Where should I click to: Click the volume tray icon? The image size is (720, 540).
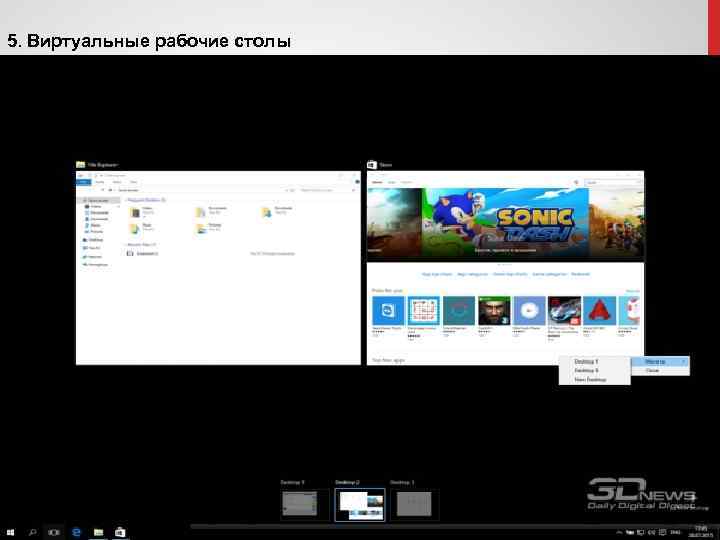[x=652, y=532]
